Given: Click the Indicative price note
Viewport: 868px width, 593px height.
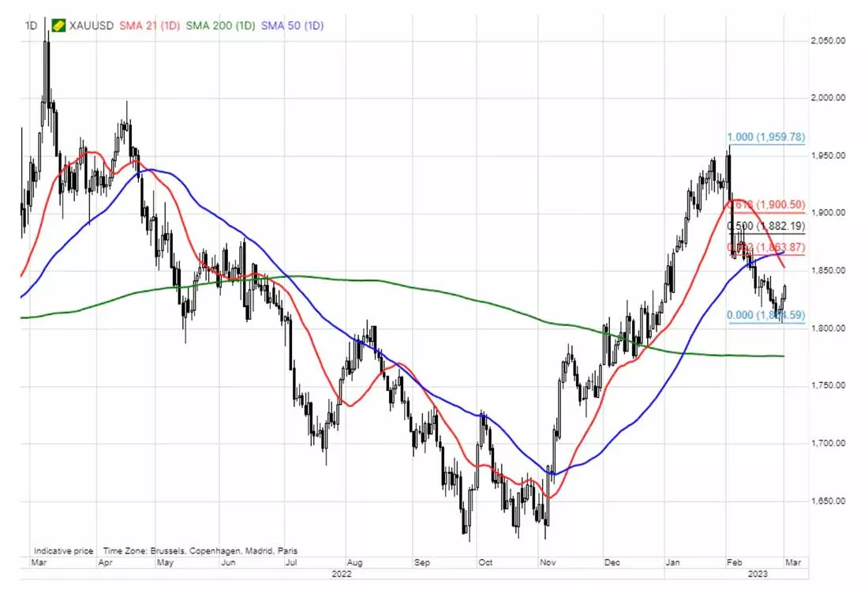Looking at the screenshot, I should tap(64, 551).
